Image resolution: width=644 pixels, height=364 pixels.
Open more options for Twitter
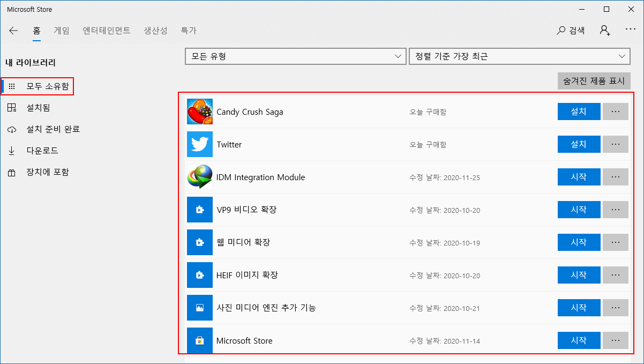pyautogui.click(x=616, y=144)
